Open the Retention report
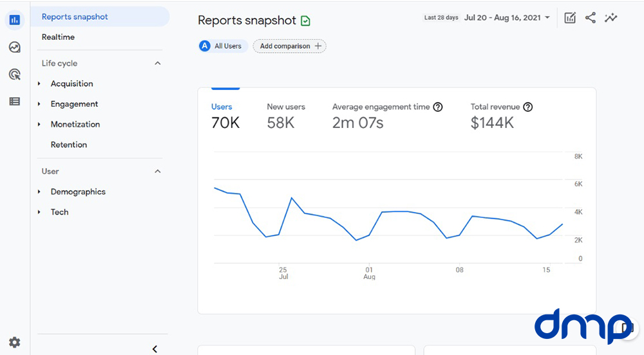The width and height of the screenshot is (644, 355). [69, 145]
